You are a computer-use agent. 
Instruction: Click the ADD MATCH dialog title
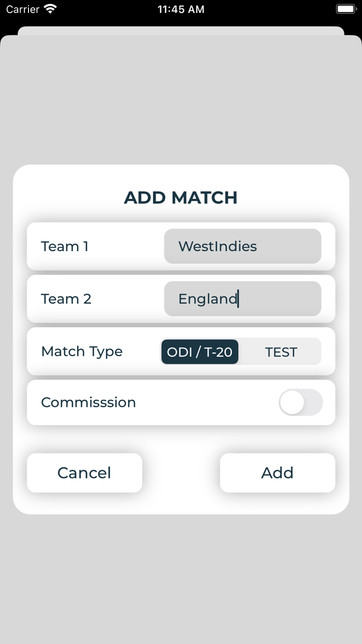point(180,198)
